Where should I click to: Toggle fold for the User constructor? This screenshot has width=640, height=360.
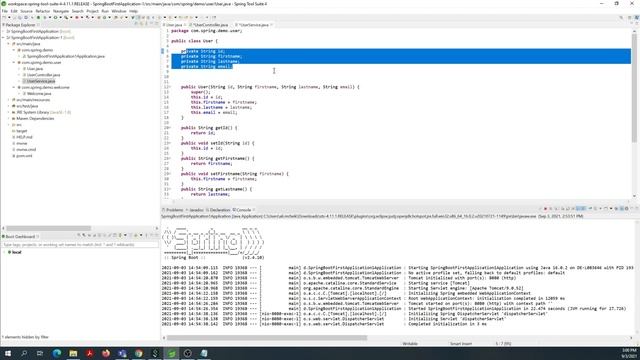169,87
